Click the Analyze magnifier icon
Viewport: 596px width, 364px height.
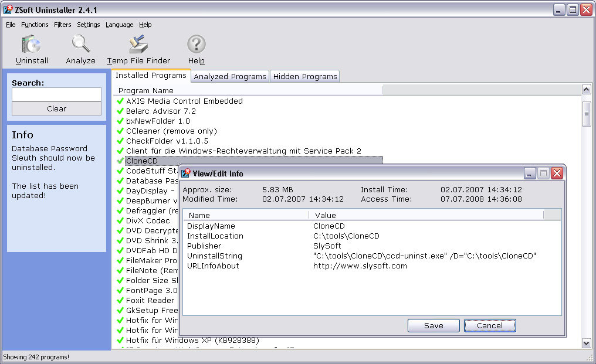pos(80,44)
